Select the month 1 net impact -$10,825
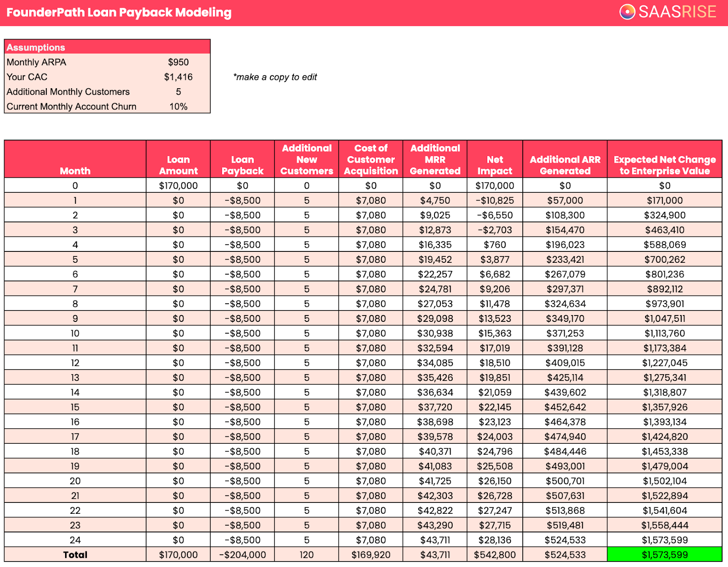Image resolution: width=728 pixels, height=567 pixels. click(495, 200)
